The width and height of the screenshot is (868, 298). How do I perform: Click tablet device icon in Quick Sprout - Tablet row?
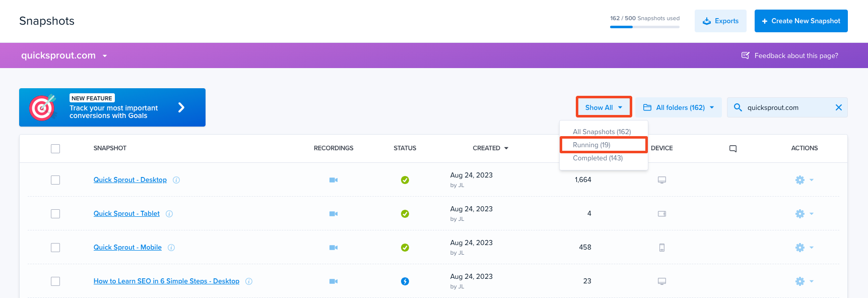662,214
